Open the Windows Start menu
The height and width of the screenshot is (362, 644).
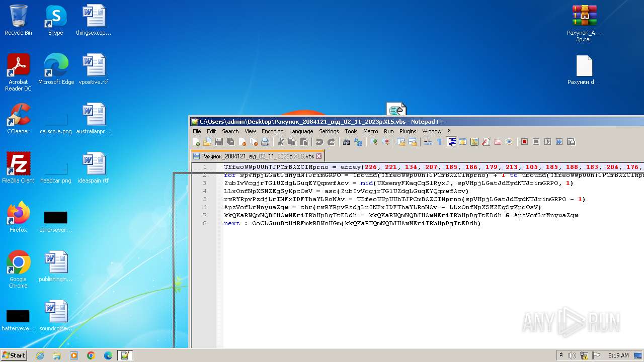(14, 355)
